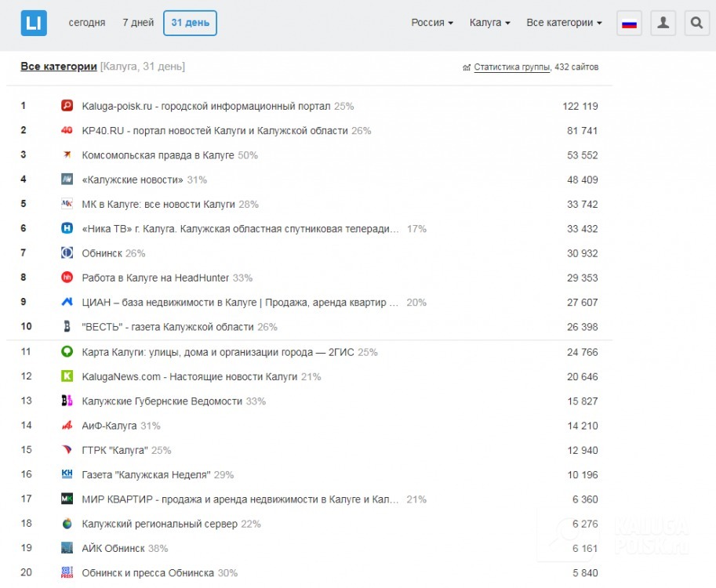The height and width of the screenshot is (588, 716).
Task: Open Kaluga-poisk.ru городской информационный портал link
Action: (x=206, y=107)
